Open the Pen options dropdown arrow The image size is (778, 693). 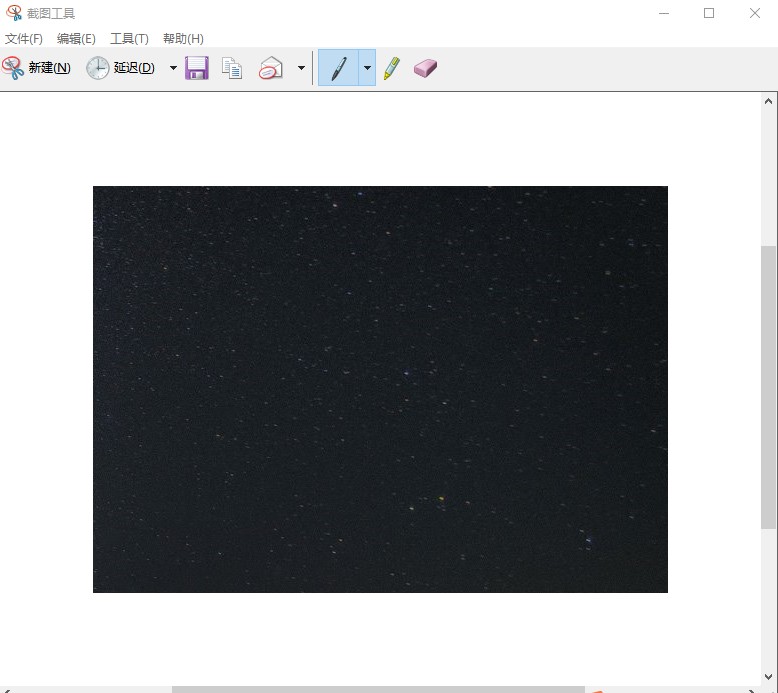coord(367,67)
